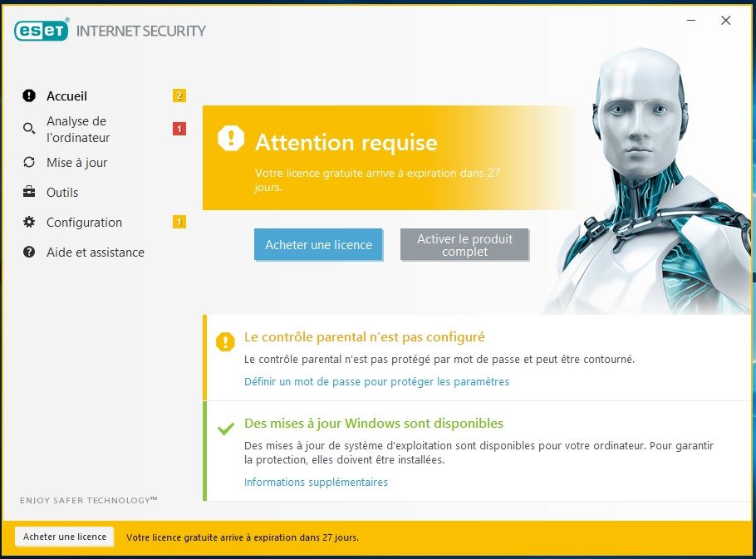
Task: Click the Accueil exclamation icon
Action: pyautogui.click(x=29, y=96)
